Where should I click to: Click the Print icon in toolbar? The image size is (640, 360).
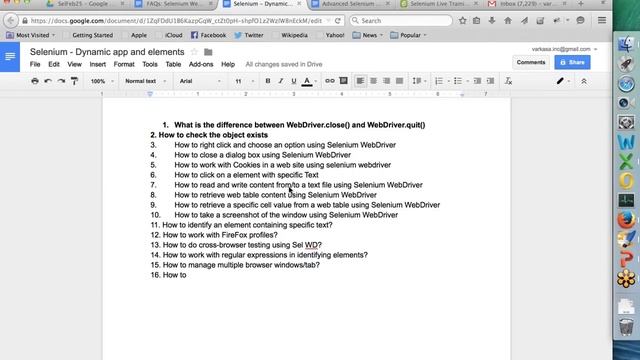35,81
